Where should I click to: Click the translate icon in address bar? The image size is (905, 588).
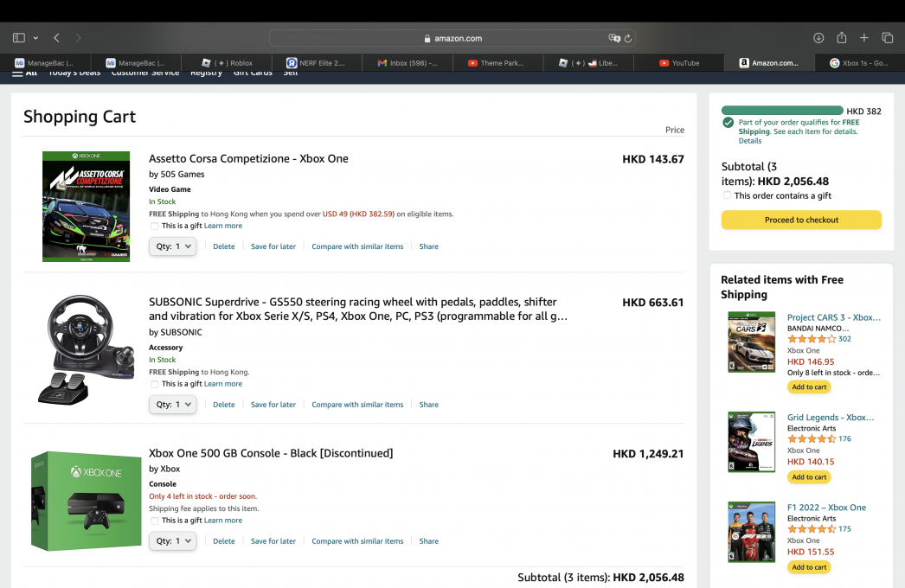(613, 38)
